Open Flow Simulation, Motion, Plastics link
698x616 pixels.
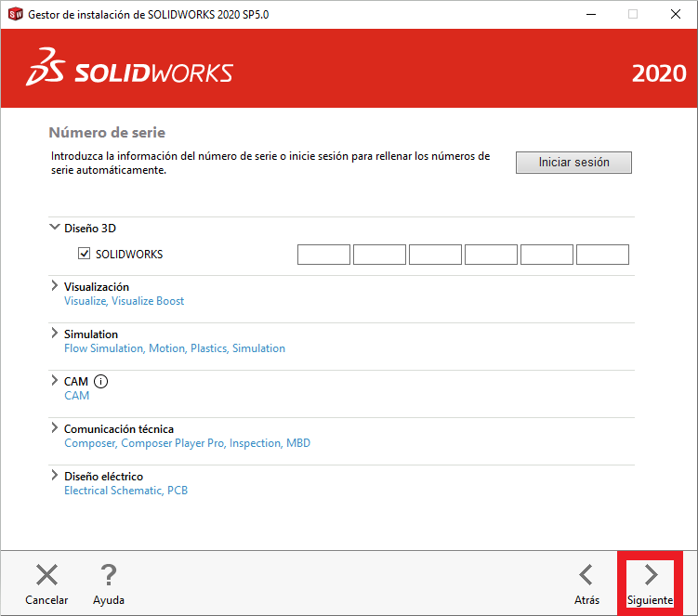[x=175, y=348]
